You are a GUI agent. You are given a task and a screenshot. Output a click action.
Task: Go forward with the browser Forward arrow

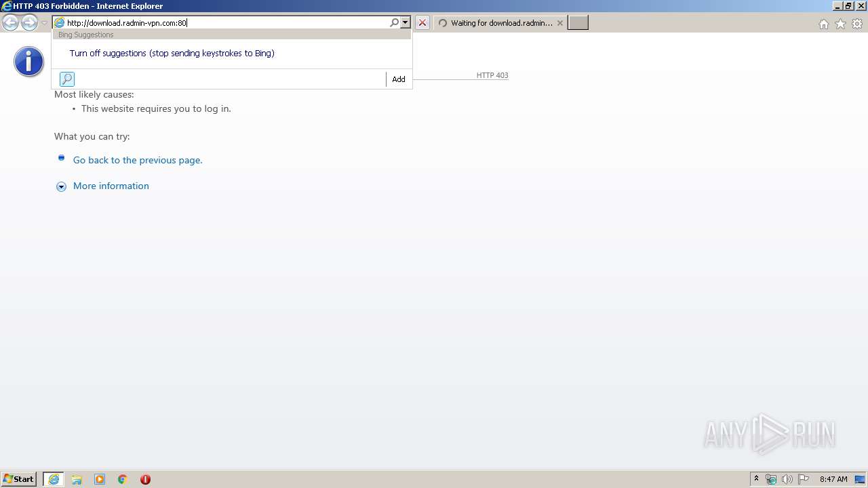click(29, 23)
